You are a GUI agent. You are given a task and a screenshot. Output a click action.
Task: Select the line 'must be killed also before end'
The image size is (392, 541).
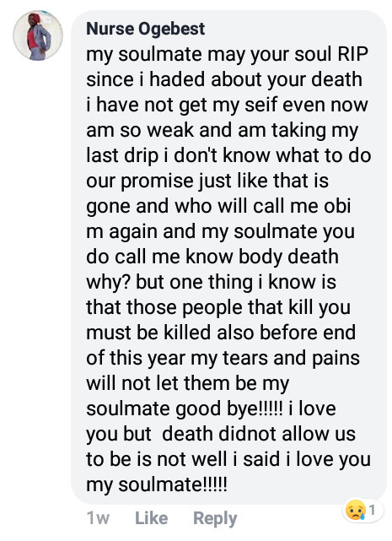click(221, 333)
